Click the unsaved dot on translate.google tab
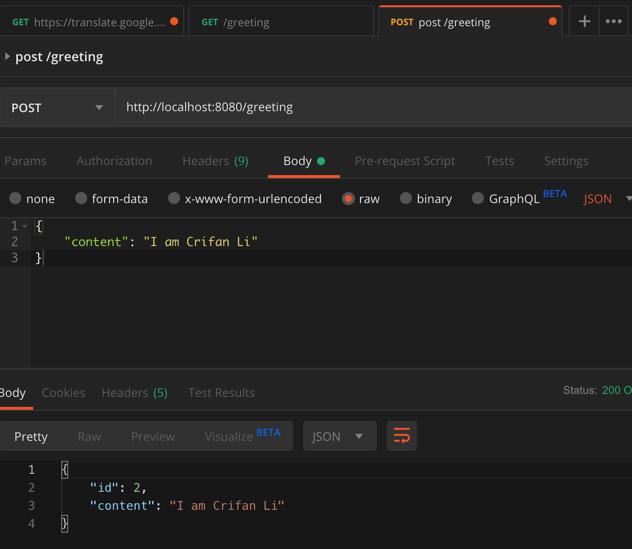 tap(174, 21)
